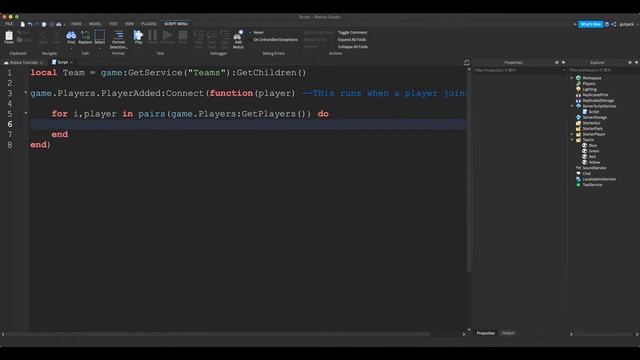This screenshot has width=640, height=360.
Task: Open the FILE menu
Action: click(x=9, y=24)
